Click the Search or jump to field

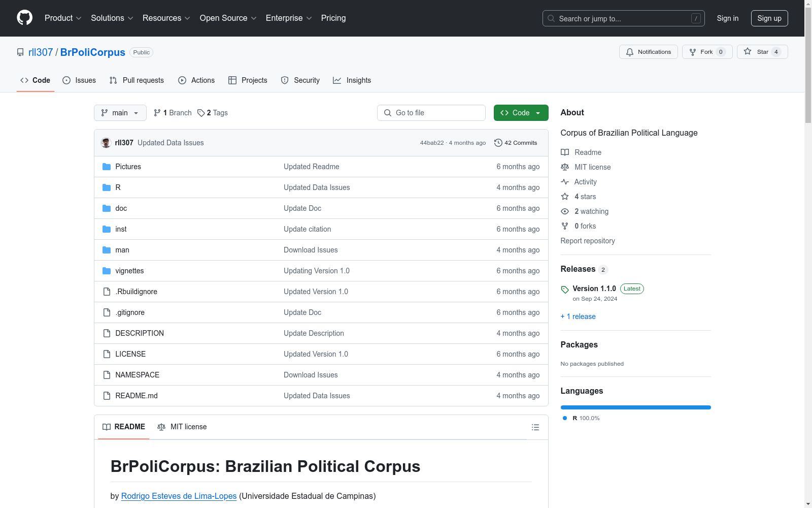tap(624, 18)
